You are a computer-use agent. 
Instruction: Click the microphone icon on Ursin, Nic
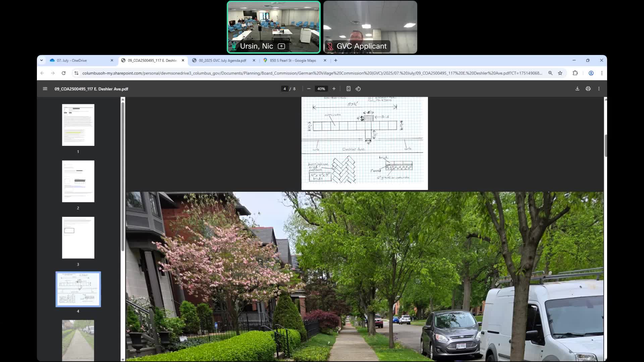pyautogui.click(x=234, y=46)
